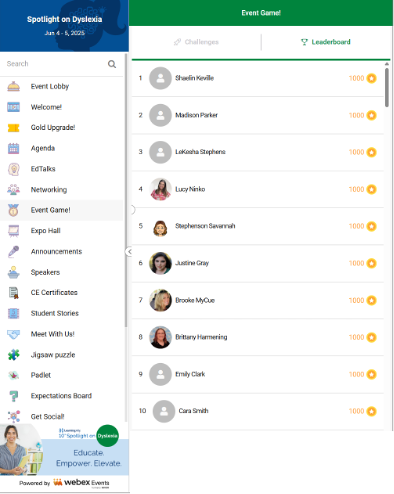Select LeKesha Stephens' name
This screenshot has width=394, height=494.
coord(200,152)
